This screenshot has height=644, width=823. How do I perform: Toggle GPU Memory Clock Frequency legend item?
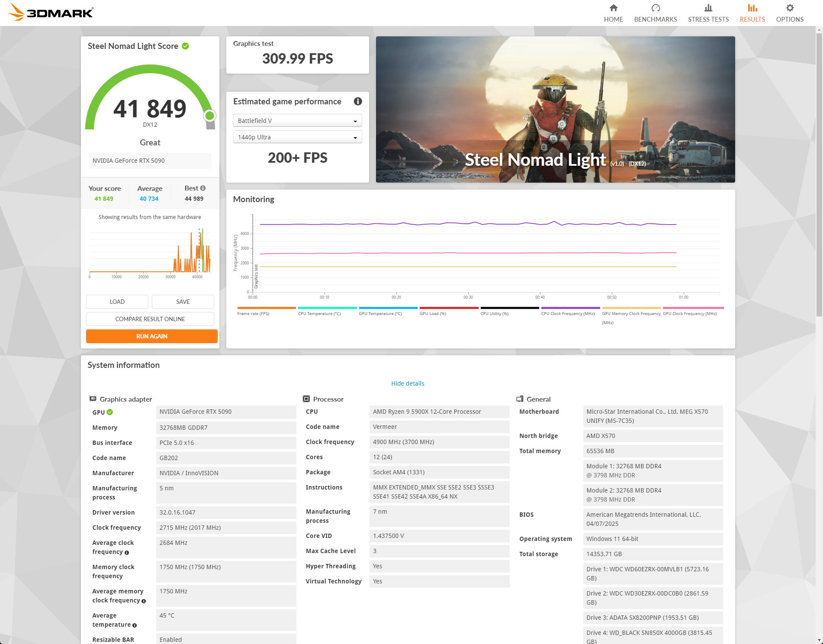click(x=631, y=316)
